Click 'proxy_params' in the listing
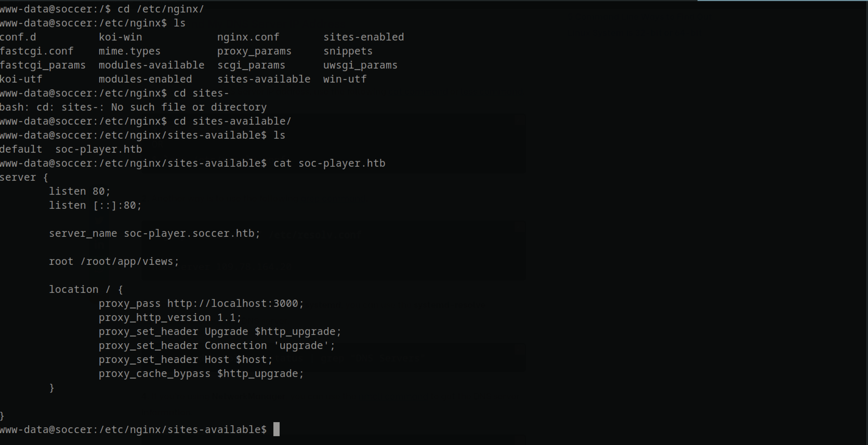 (254, 51)
